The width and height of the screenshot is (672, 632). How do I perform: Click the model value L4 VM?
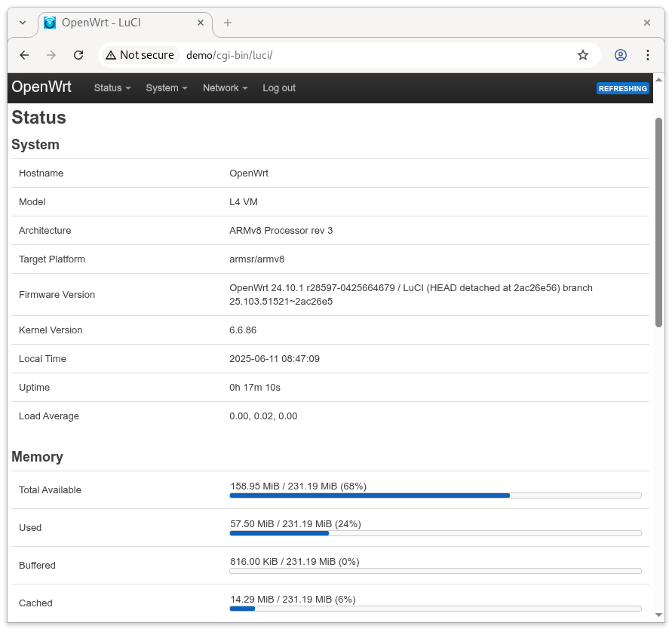(244, 202)
